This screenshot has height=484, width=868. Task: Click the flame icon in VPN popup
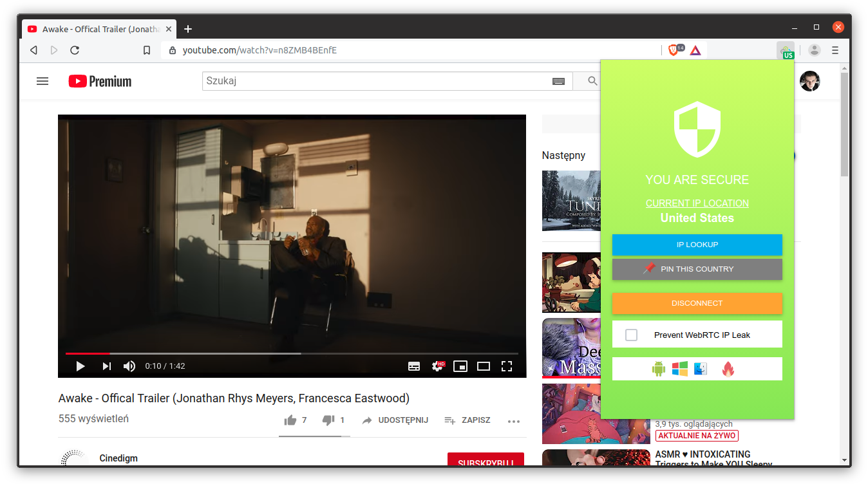point(728,369)
